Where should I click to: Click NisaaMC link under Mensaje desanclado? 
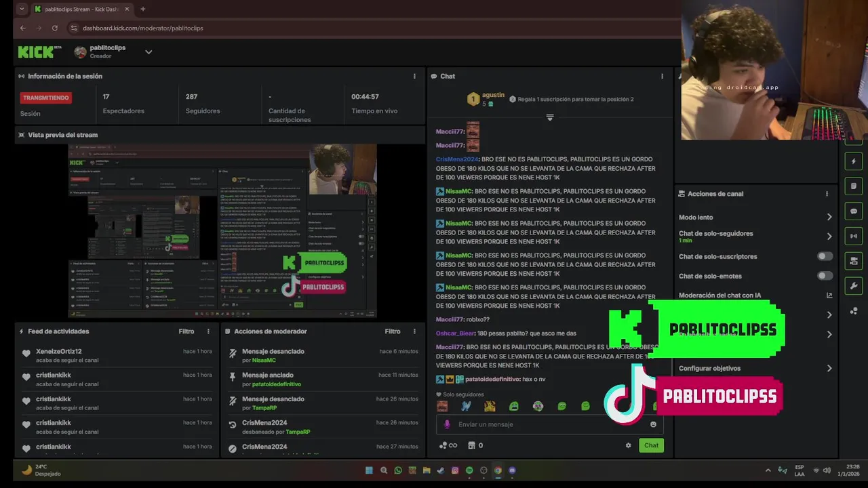[x=264, y=361]
